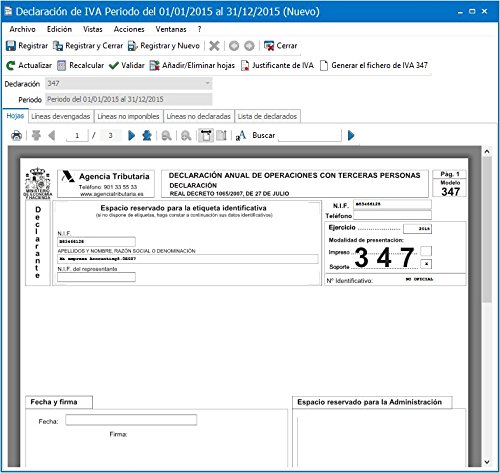This screenshot has height=473, width=500.
Task: Click Generar el fichero de IVA 347
Action: 374,65
